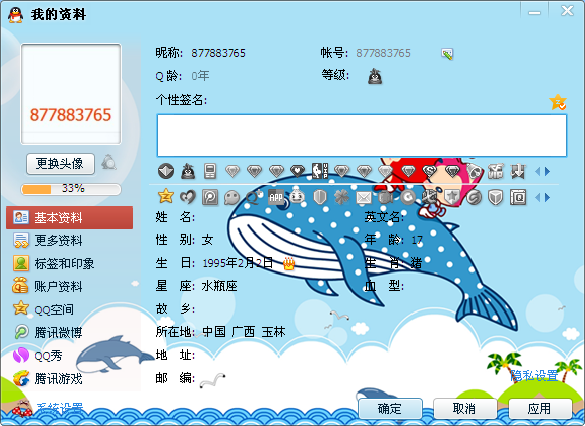The height and width of the screenshot is (426, 585).
Task: Click the 33% profile completion progress bar
Action: tap(71, 189)
